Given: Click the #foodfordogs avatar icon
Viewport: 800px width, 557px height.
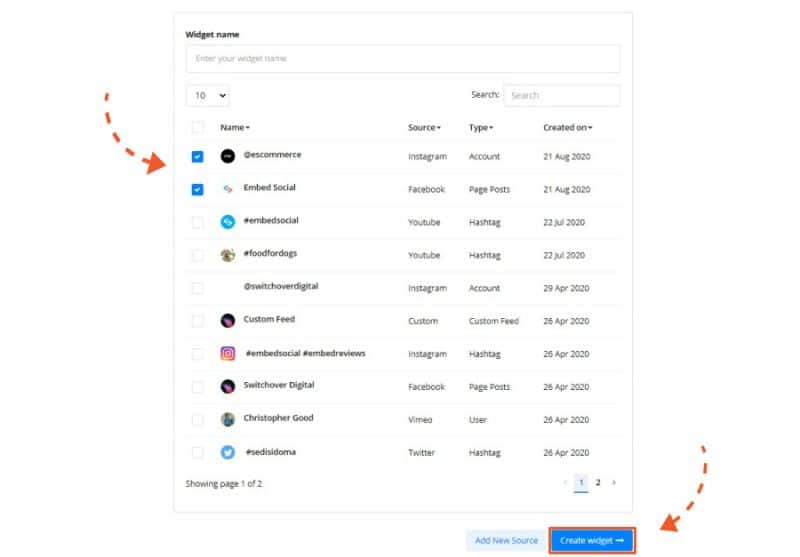Looking at the screenshot, I should pyautogui.click(x=228, y=255).
